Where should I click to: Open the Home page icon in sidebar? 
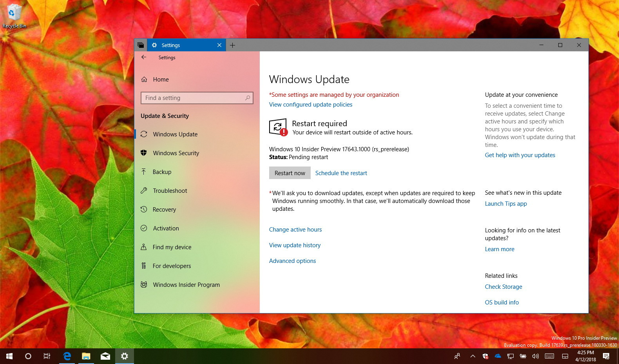coord(144,80)
